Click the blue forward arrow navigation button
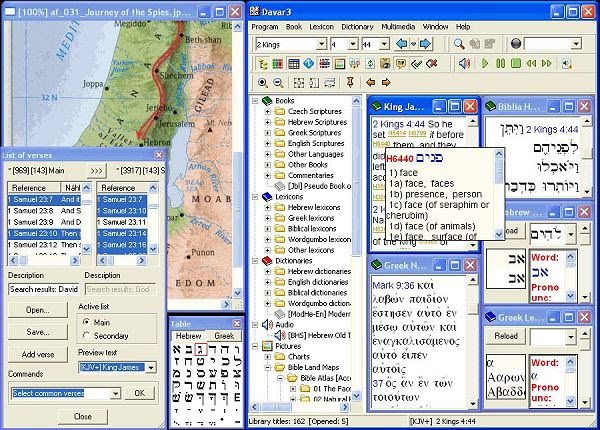 tap(425, 44)
